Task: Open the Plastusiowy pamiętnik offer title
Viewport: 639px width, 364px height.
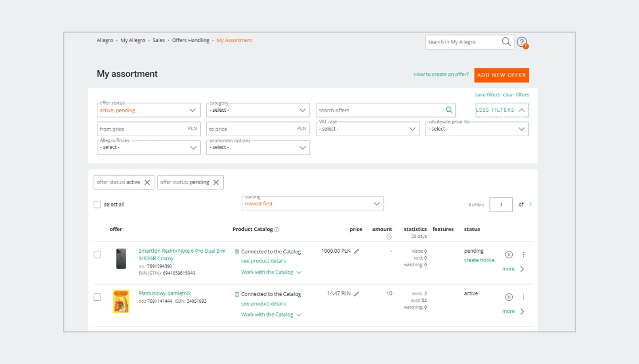Action: [x=165, y=293]
